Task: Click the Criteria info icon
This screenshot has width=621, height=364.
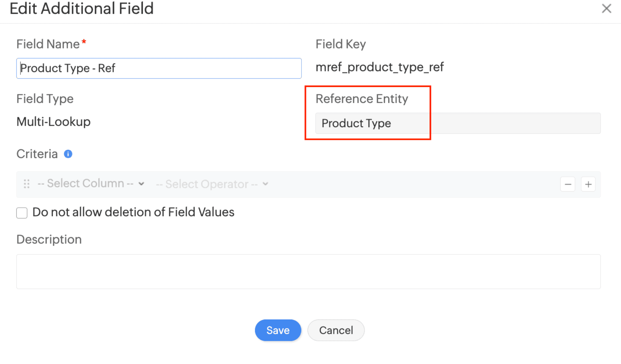Action: (x=68, y=154)
